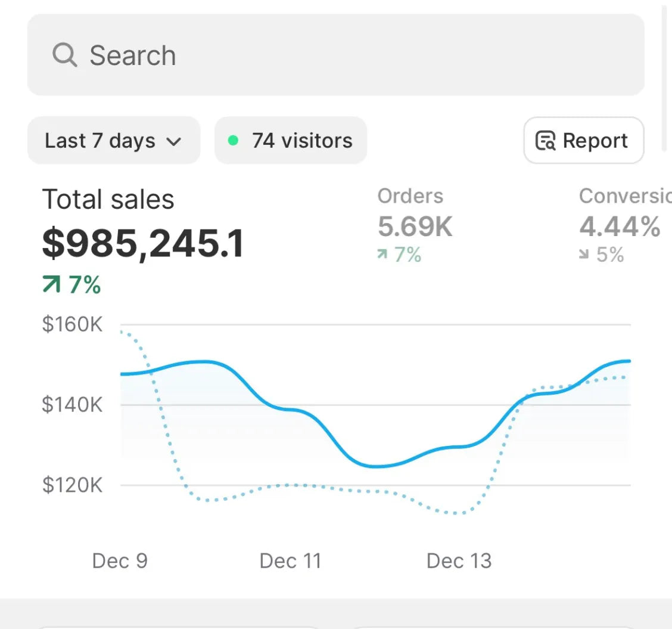The width and height of the screenshot is (672, 629).
Task: Click the Dec 11 axis label
Action: click(290, 561)
